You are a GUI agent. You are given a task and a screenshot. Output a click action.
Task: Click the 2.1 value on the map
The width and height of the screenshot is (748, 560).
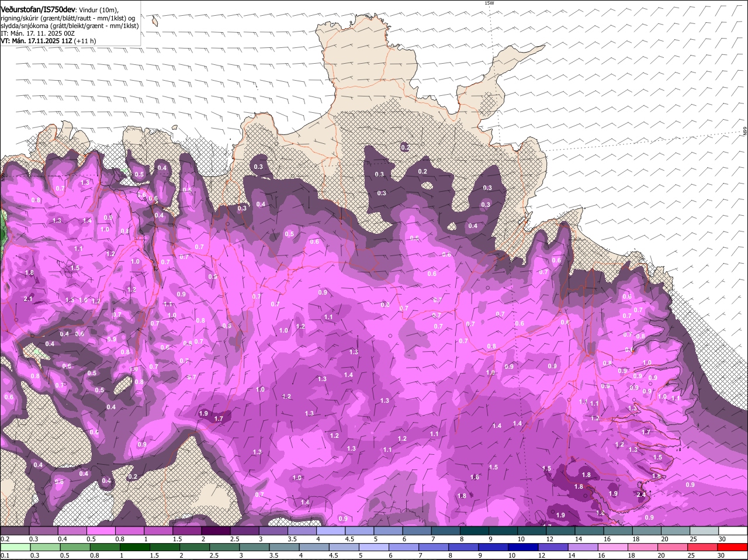click(28, 299)
